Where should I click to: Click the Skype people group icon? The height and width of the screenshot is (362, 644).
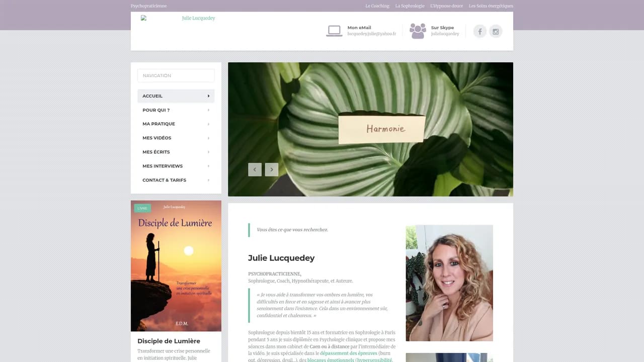418,31
